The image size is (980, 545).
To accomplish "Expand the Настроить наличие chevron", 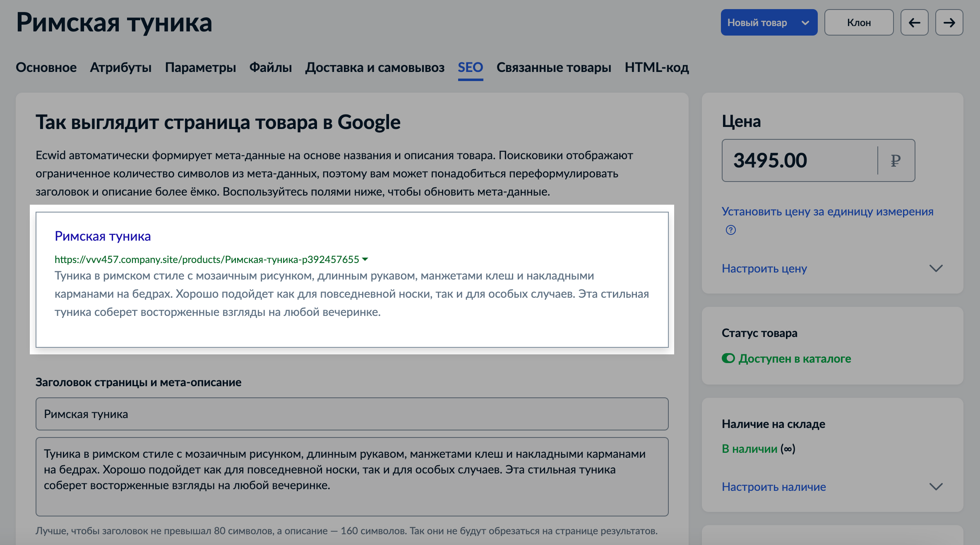I will [x=936, y=487].
